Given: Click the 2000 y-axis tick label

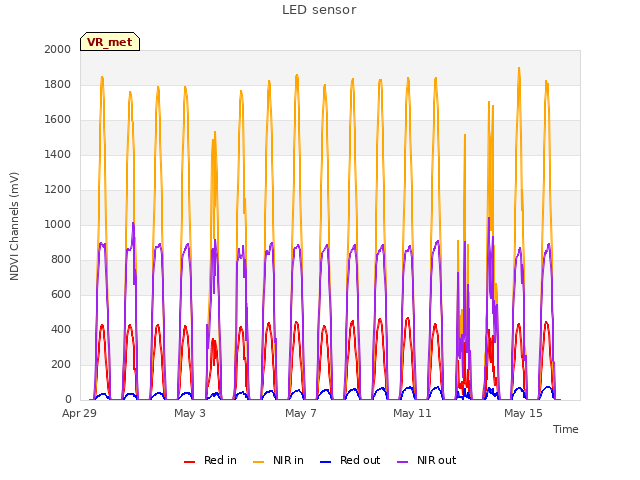Looking at the screenshot, I should pos(58,49).
